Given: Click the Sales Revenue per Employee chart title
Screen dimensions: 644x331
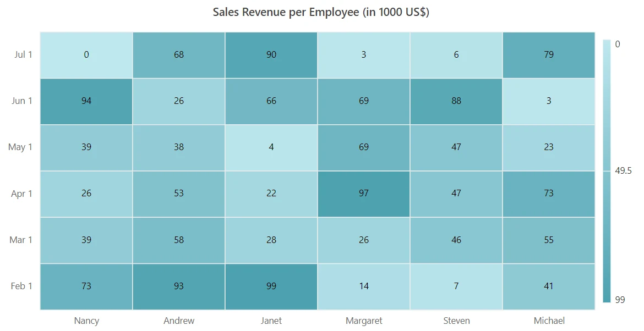Looking at the screenshot, I should click(321, 12).
